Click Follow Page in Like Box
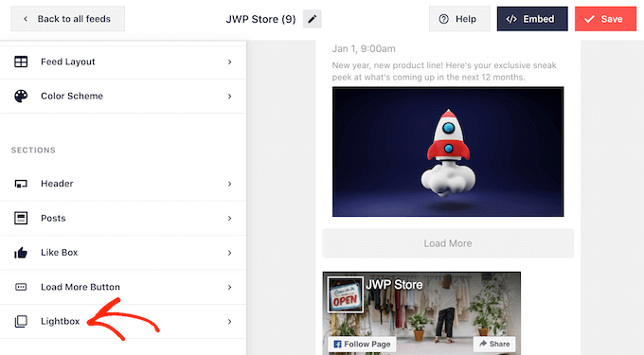644x355 pixels. [x=362, y=344]
